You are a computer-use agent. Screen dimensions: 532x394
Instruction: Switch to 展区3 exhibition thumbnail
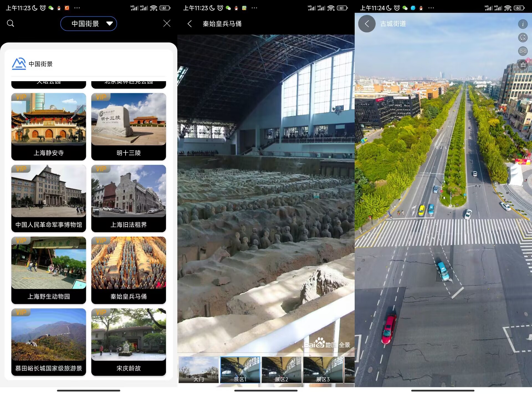(x=323, y=370)
